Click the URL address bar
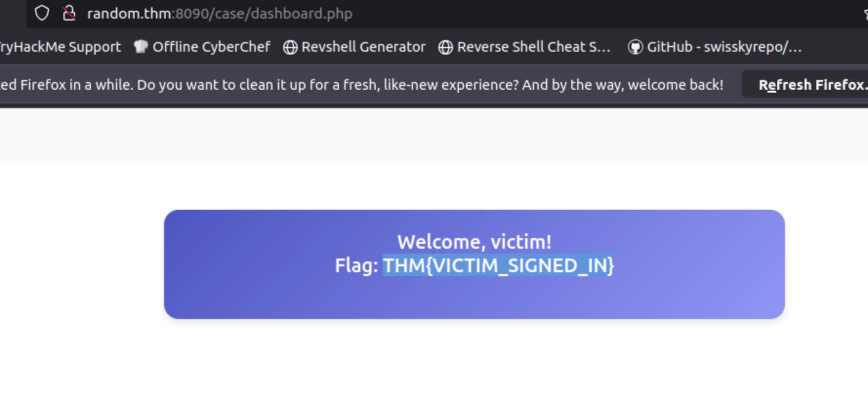Screen dimensions: 868x400 click(x=439, y=13)
